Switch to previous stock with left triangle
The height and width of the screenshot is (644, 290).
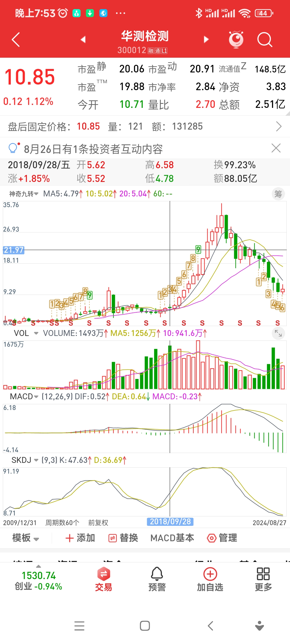click(83, 40)
